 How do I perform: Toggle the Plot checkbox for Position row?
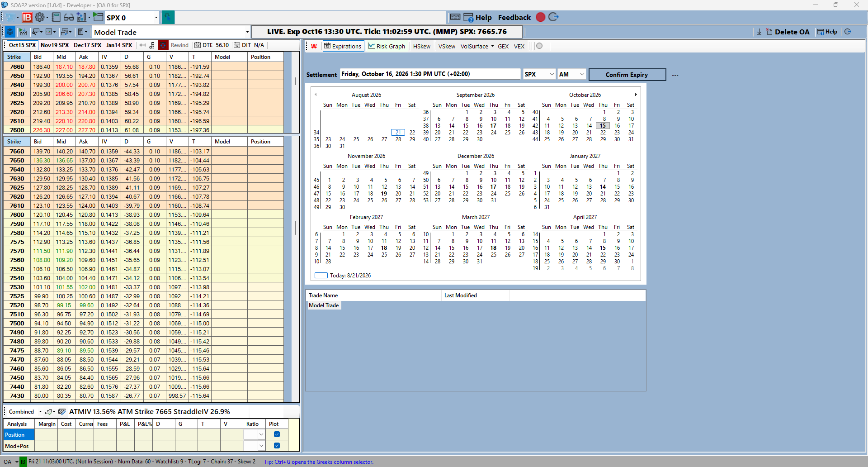(x=277, y=434)
